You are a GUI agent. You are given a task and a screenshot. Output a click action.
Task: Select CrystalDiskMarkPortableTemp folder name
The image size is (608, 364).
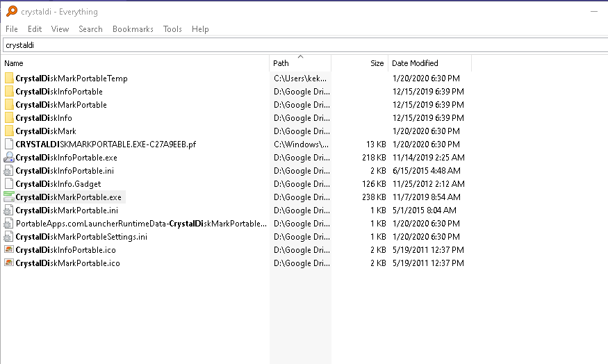72,78
